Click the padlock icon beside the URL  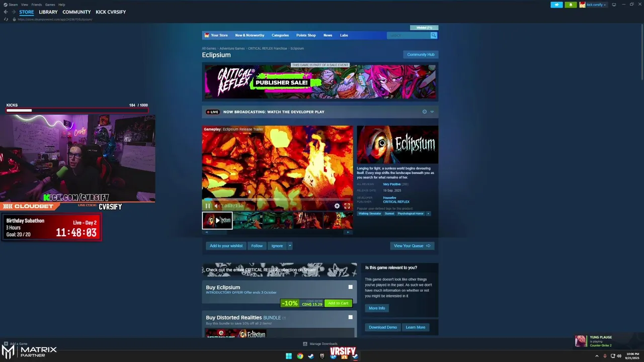(x=14, y=19)
